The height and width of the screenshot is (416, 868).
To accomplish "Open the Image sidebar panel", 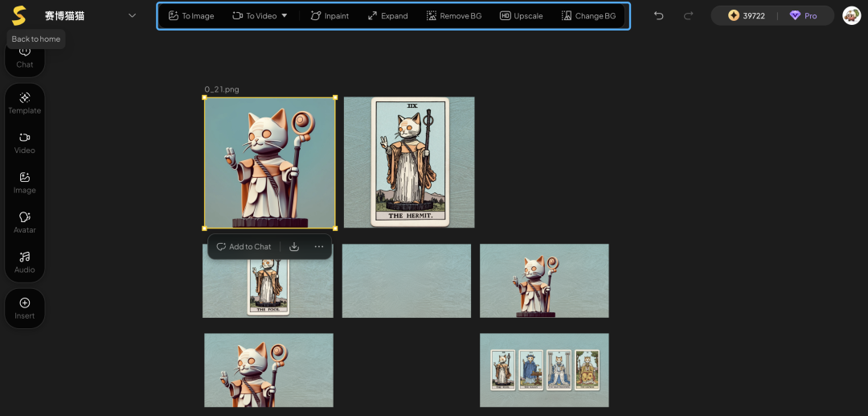I will [24, 183].
